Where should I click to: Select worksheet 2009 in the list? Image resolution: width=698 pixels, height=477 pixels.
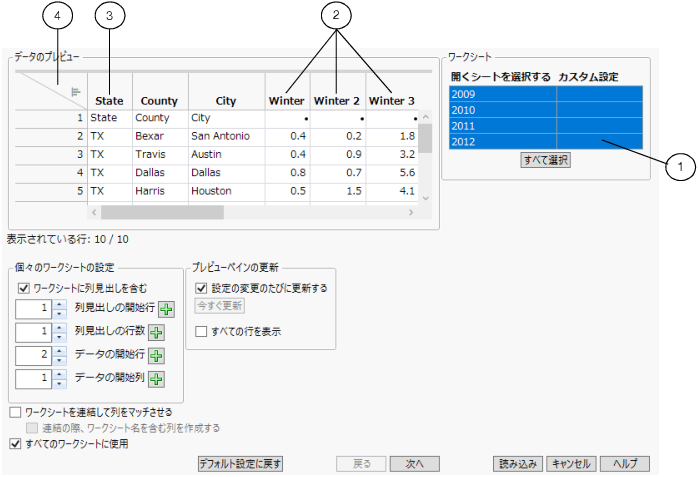tap(502, 94)
